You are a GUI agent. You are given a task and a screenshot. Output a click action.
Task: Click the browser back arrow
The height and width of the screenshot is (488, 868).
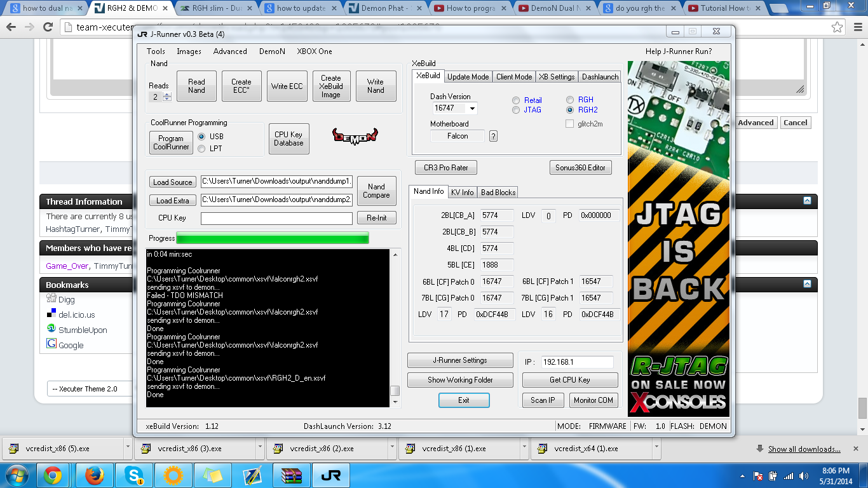click(11, 27)
